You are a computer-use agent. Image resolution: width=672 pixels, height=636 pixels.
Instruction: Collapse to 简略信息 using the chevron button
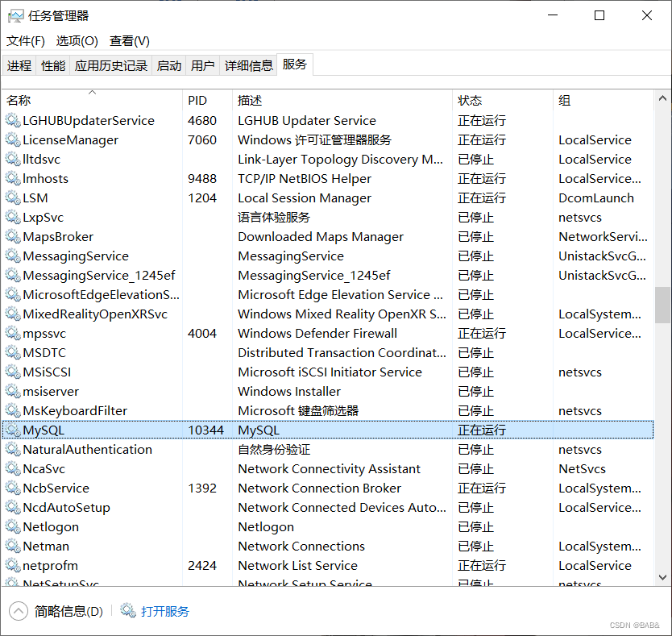point(19,611)
